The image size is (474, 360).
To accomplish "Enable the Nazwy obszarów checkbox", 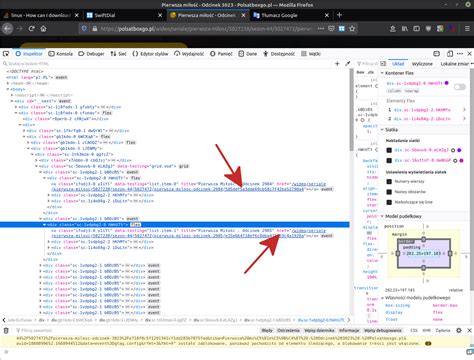I will coord(389,192).
